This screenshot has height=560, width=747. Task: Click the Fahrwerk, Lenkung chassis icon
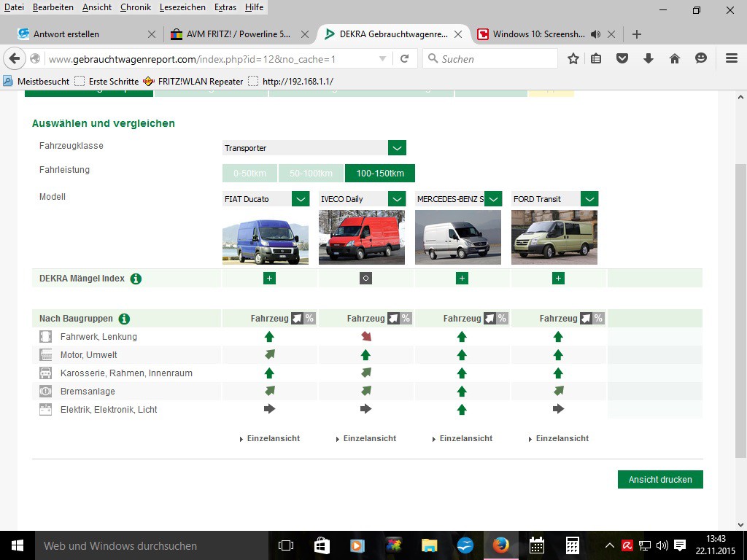(x=45, y=337)
